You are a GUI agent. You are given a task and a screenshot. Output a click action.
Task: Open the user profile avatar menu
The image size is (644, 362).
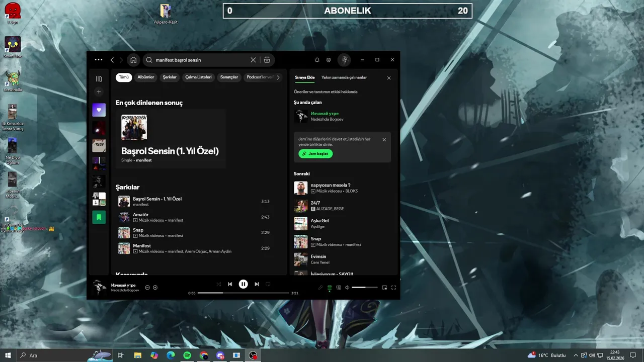(344, 60)
